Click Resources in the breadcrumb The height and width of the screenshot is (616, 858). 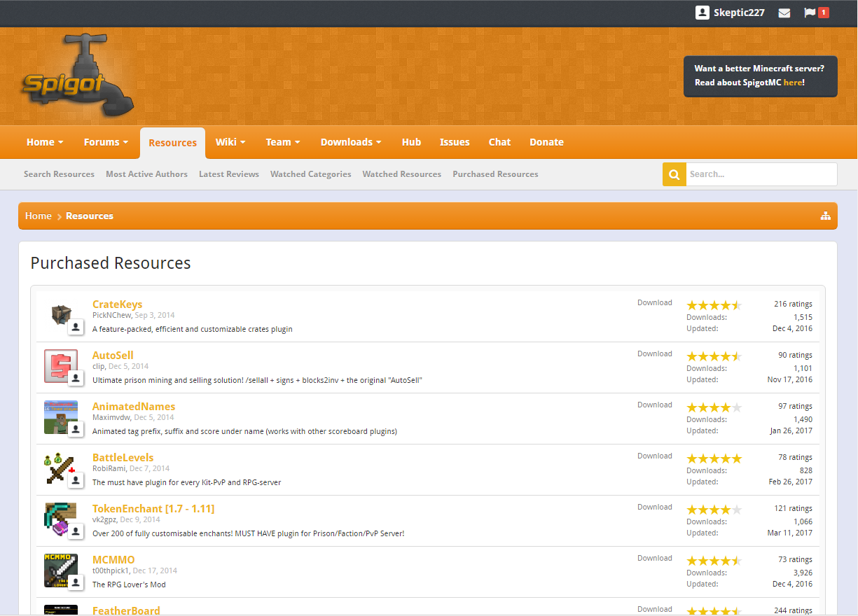(90, 216)
